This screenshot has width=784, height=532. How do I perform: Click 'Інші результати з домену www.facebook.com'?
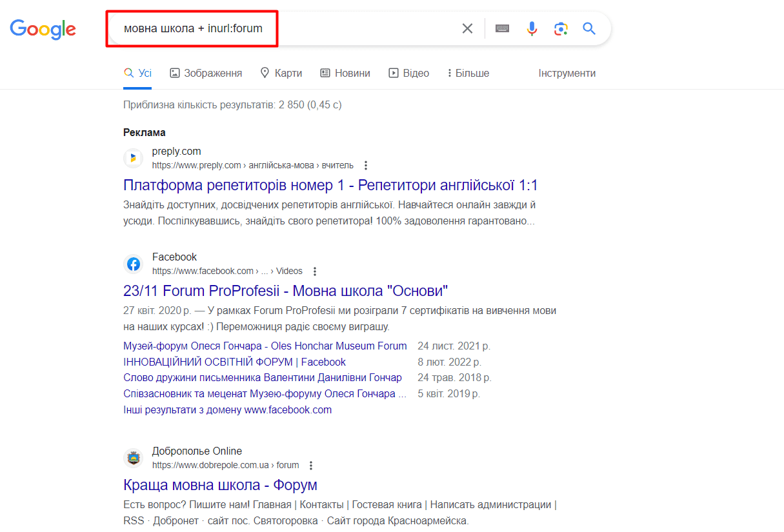227,409
